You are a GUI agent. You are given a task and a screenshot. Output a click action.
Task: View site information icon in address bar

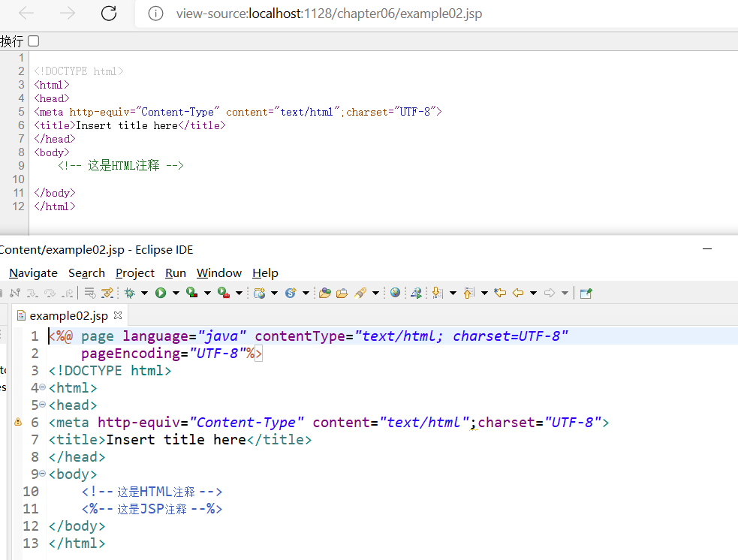point(156,14)
